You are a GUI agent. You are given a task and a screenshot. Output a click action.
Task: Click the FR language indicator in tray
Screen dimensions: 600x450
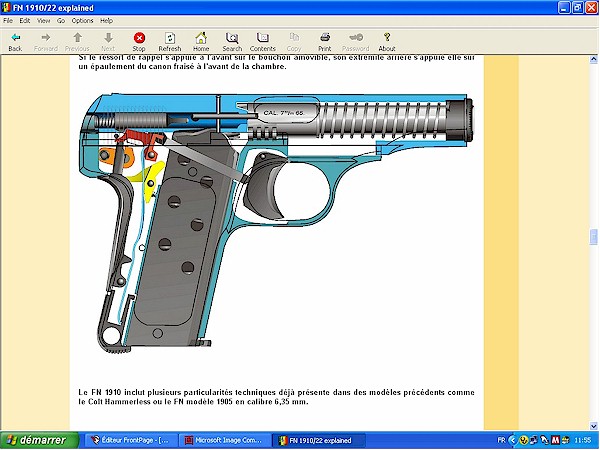click(501, 440)
